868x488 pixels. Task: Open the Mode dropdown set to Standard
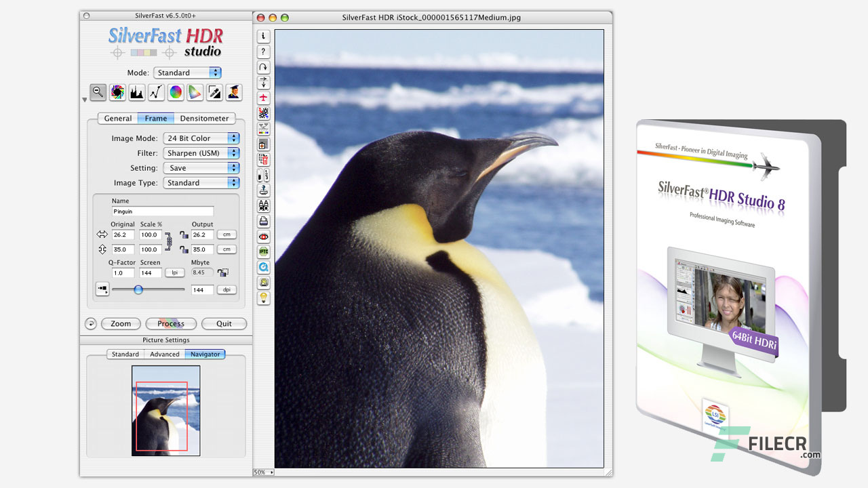(x=187, y=73)
